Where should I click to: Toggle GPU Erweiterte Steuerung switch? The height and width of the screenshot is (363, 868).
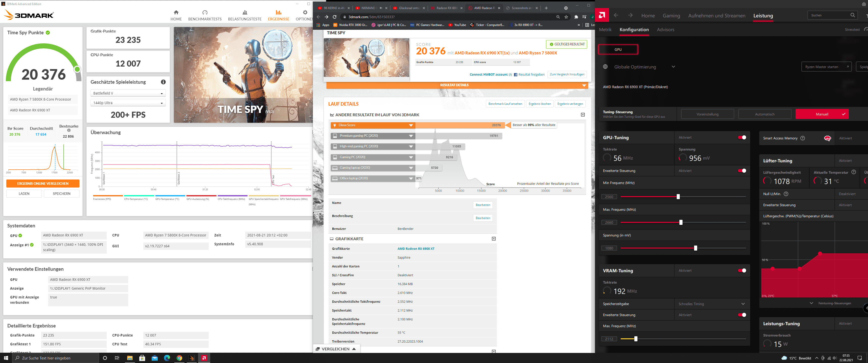click(742, 171)
